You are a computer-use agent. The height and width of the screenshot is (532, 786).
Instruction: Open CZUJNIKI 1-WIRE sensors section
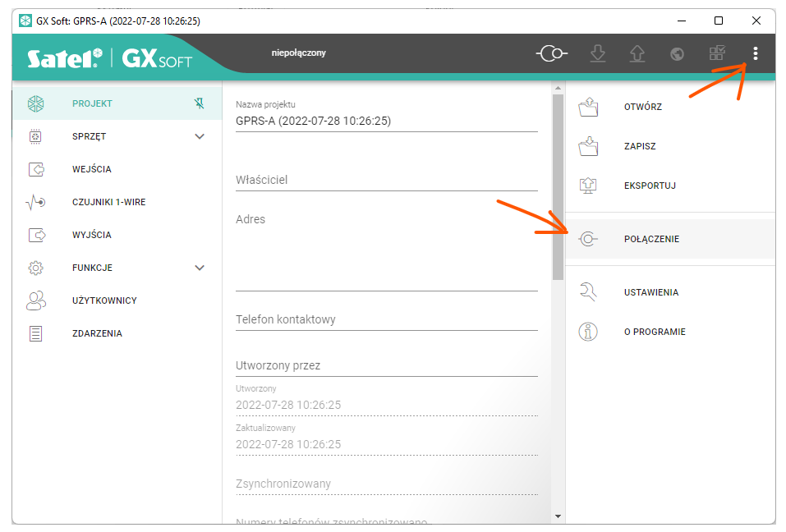(x=108, y=202)
